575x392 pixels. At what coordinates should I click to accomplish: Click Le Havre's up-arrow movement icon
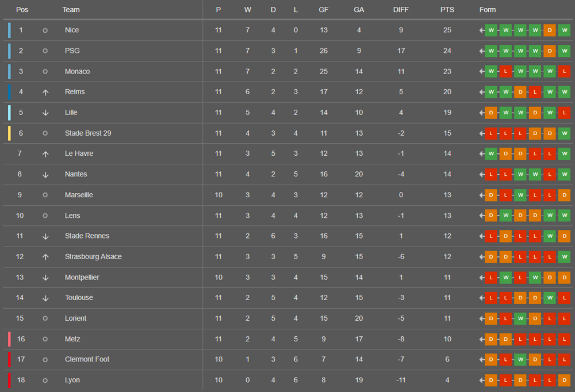[45, 154]
